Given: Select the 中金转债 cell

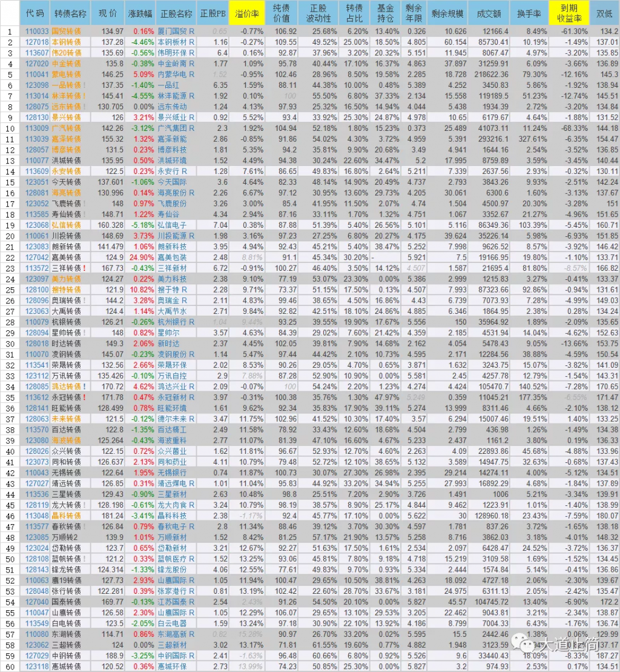Looking at the screenshot, I should click(x=67, y=64).
